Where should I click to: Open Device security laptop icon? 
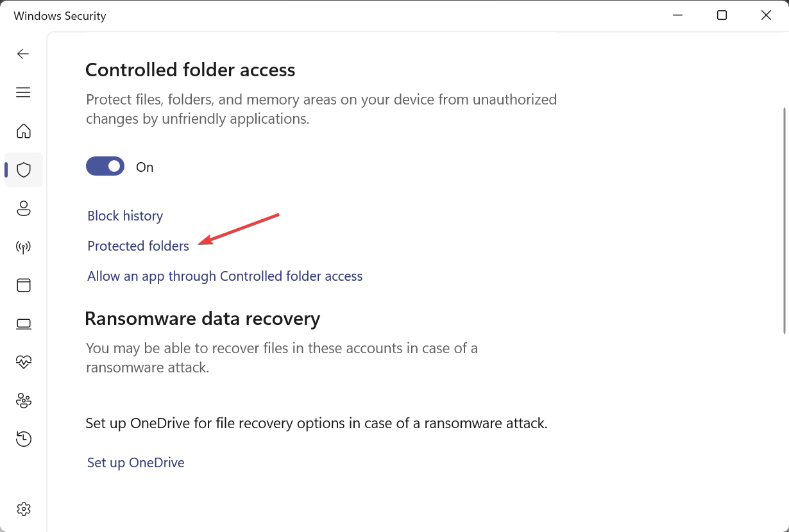[x=24, y=324]
